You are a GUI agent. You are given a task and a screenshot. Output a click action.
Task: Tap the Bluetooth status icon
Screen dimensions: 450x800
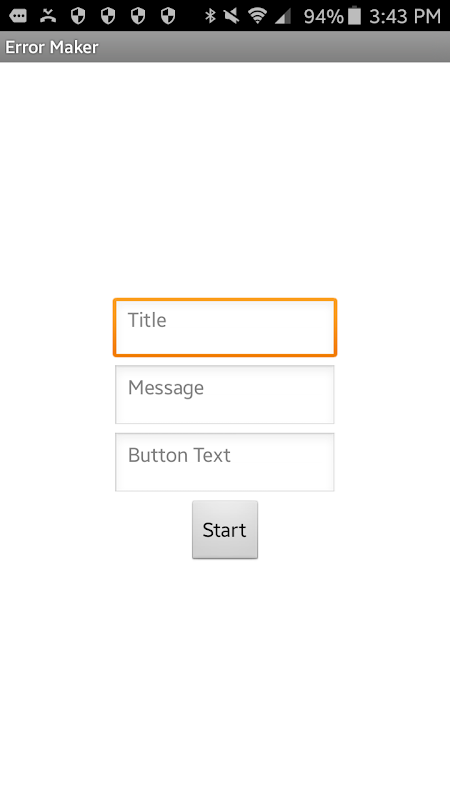210,16
